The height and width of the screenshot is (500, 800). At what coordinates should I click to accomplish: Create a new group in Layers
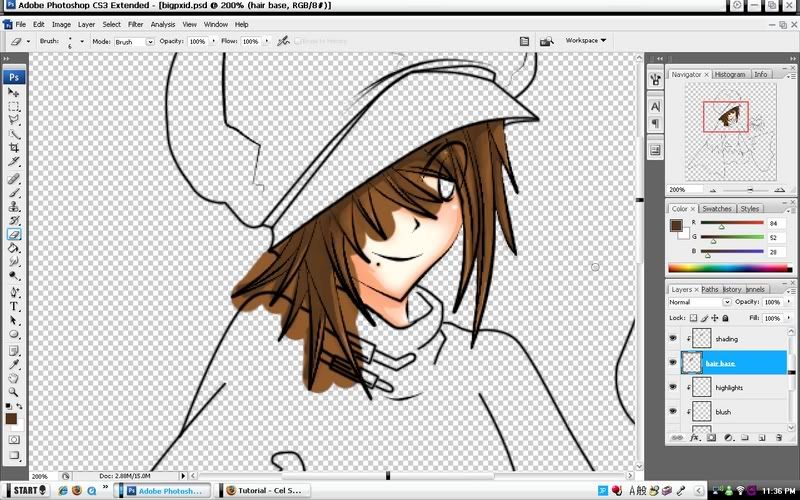[745, 438]
